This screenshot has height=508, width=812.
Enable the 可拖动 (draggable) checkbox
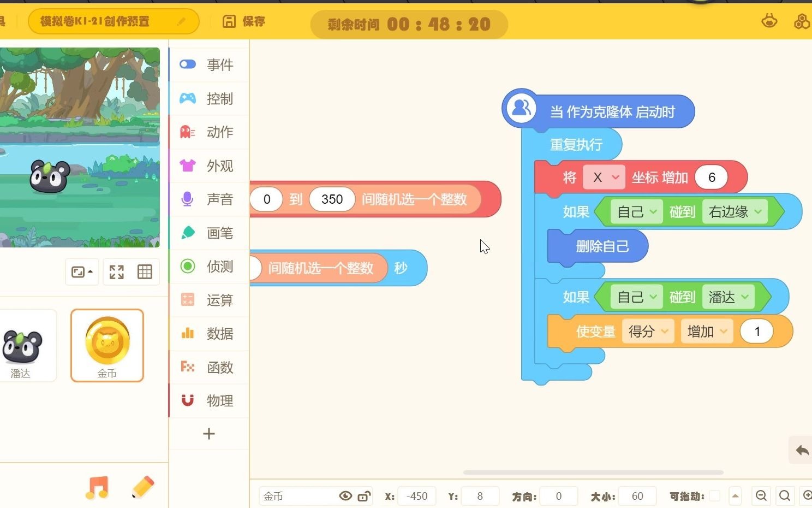715,496
